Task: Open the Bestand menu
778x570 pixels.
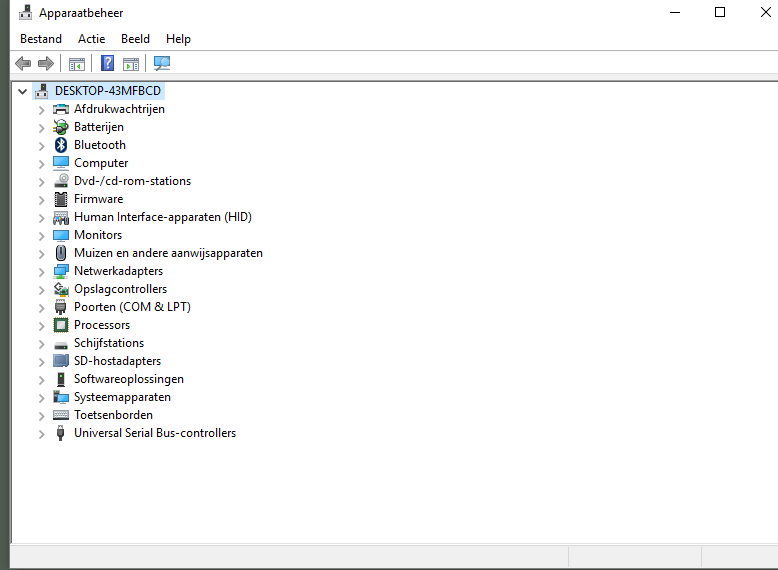Action: [x=41, y=39]
